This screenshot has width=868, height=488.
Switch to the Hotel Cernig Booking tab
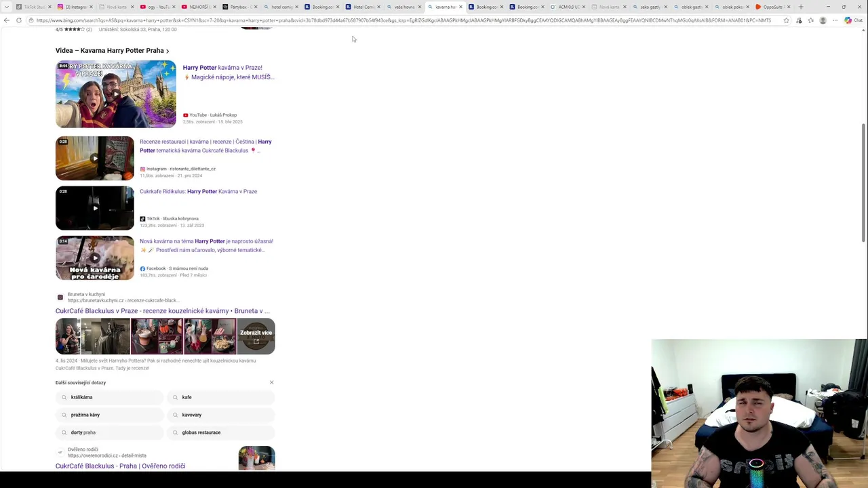[x=362, y=7]
